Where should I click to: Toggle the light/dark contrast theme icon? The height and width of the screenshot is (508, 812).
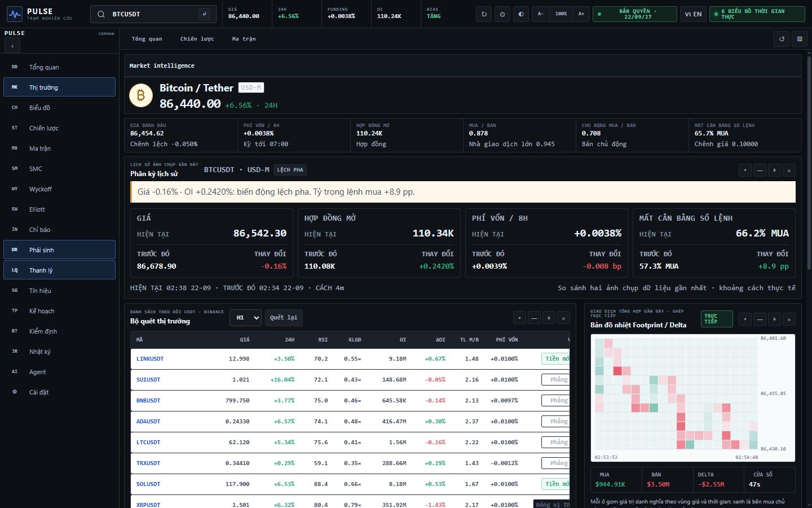[x=521, y=14]
